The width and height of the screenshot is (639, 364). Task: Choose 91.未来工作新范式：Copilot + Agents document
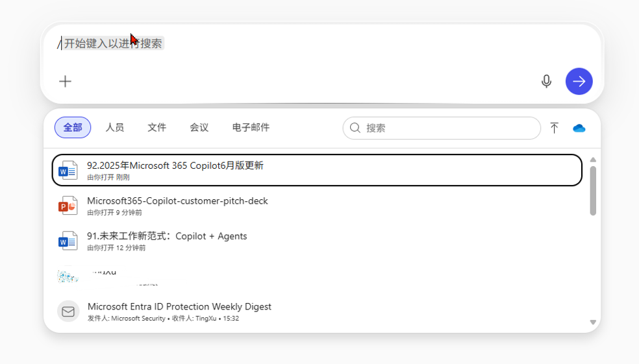317,241
